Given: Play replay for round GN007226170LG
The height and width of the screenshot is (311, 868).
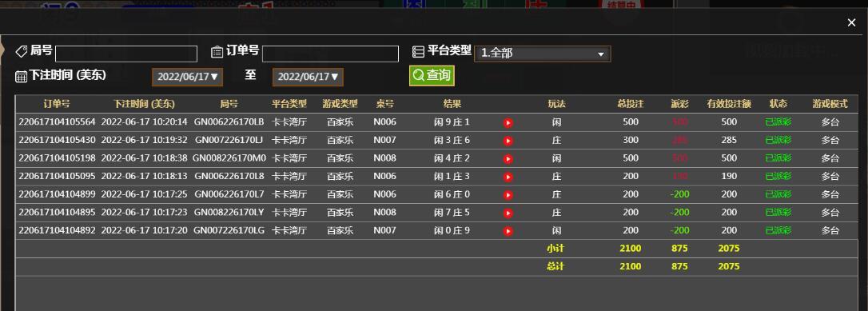Looking at the screenshot, I should [x=508, y=231].
